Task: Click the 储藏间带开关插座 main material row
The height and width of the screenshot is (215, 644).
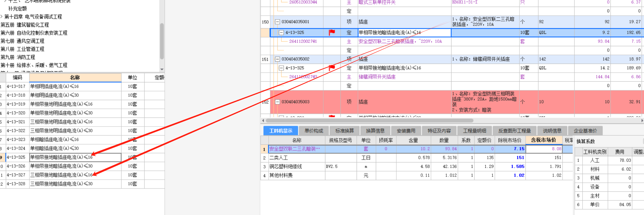Action: tap(452, 77)
